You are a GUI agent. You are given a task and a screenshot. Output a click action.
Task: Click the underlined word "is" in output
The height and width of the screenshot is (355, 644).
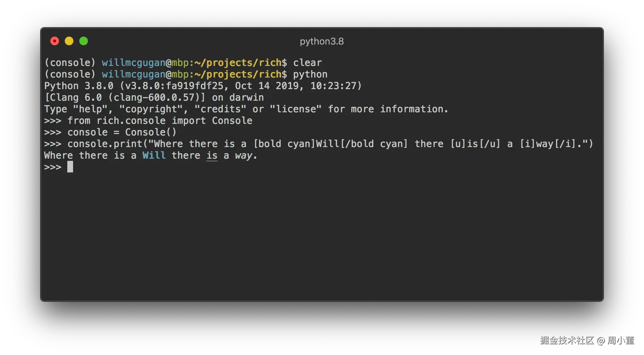pyautogui.click(x=212, y=155)
